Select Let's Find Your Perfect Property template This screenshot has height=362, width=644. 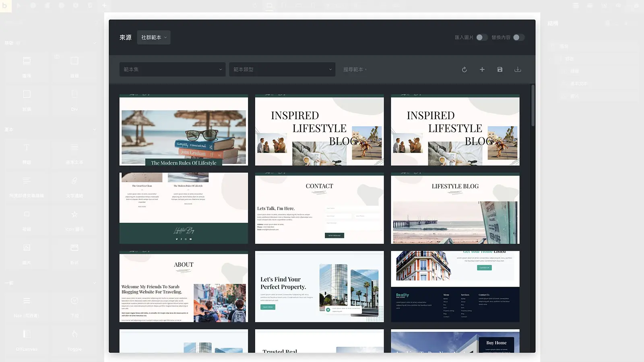[319, 286]
